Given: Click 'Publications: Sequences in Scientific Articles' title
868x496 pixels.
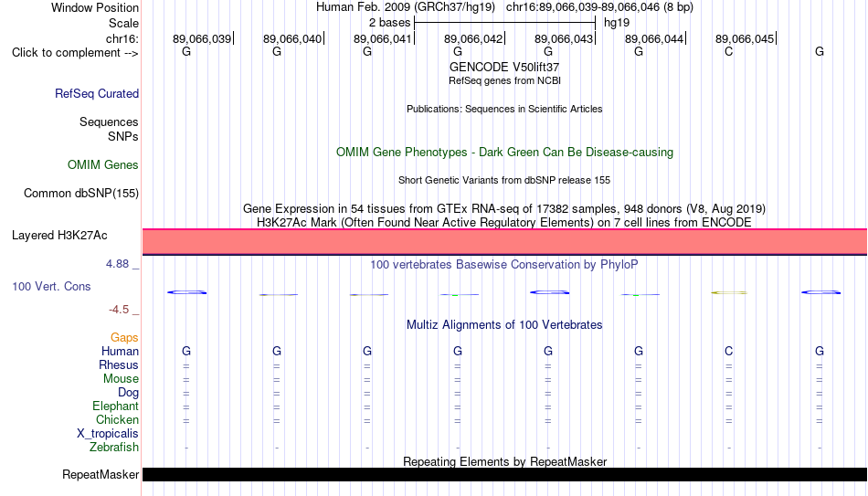Looking at the screenshot, I should [504, 109].
